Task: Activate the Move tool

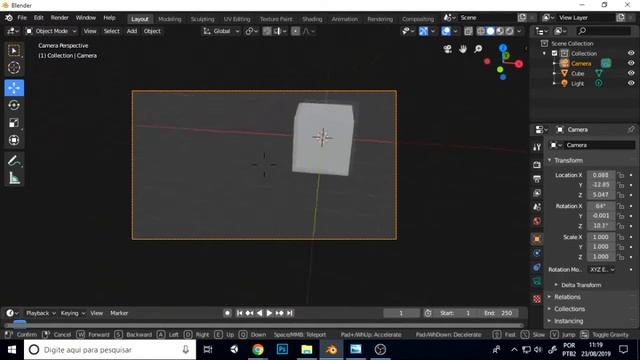Action: point(14,88)
